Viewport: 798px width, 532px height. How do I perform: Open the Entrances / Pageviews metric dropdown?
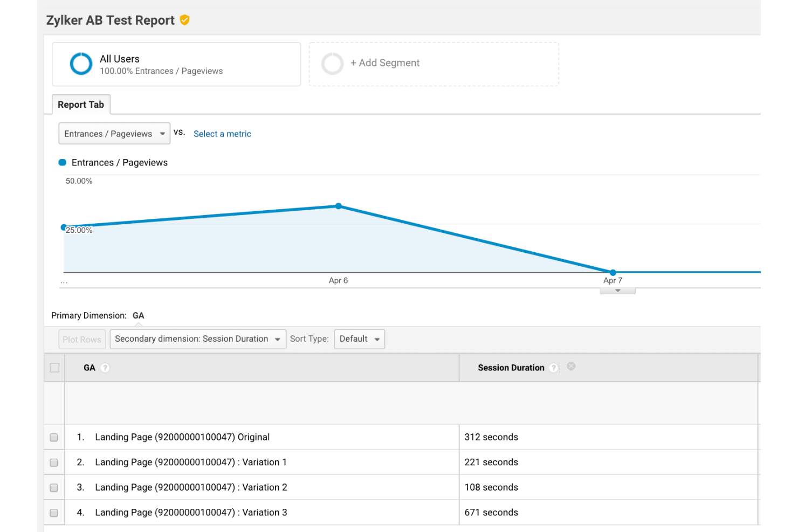(x=114, y=134)
